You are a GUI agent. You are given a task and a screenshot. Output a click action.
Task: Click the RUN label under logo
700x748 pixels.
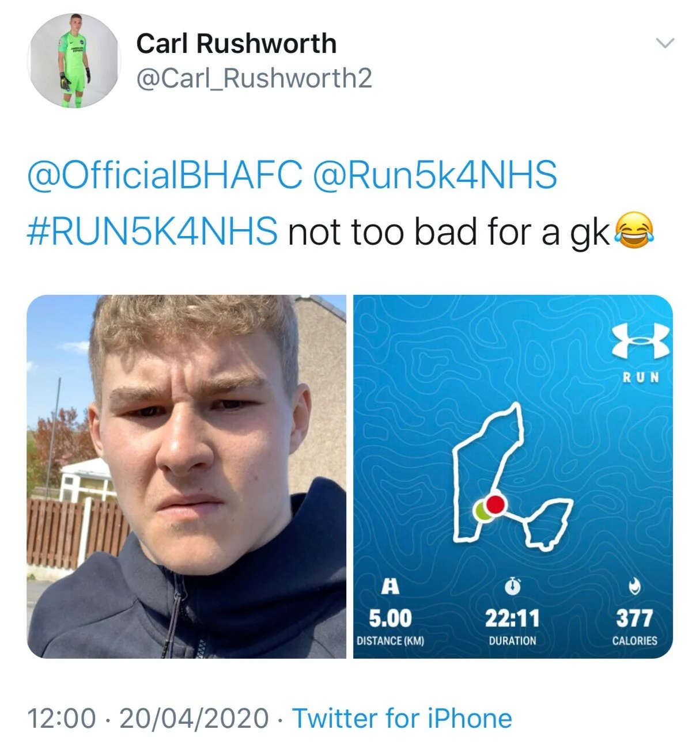641,378
